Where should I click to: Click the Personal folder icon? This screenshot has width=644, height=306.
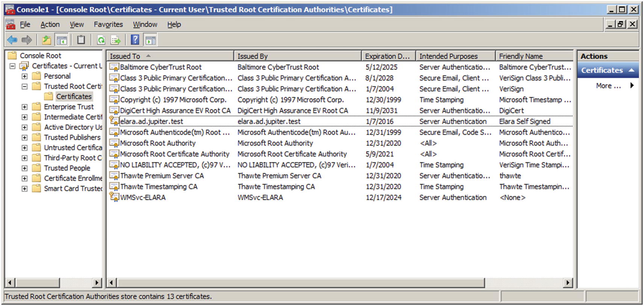36,76
